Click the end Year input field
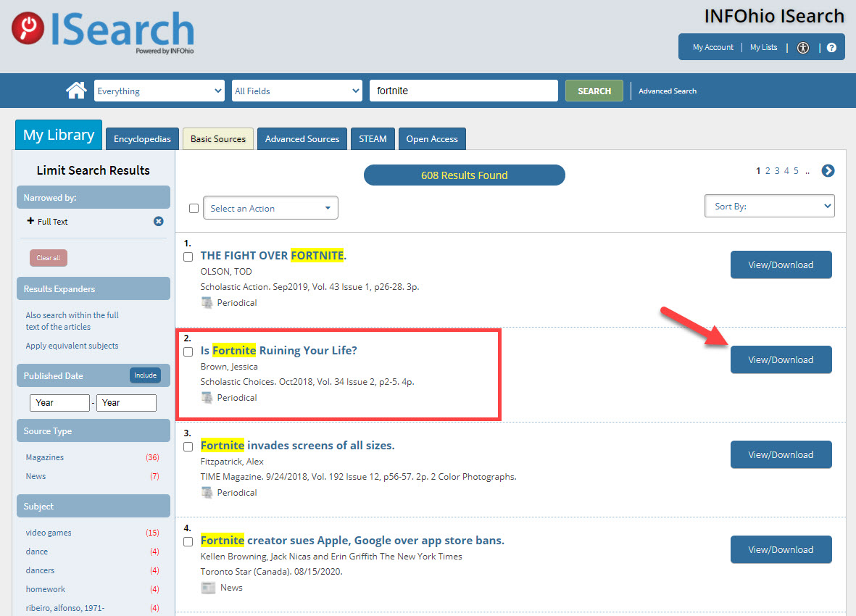This screenshot has width=856, height=616. coord(126,403)
